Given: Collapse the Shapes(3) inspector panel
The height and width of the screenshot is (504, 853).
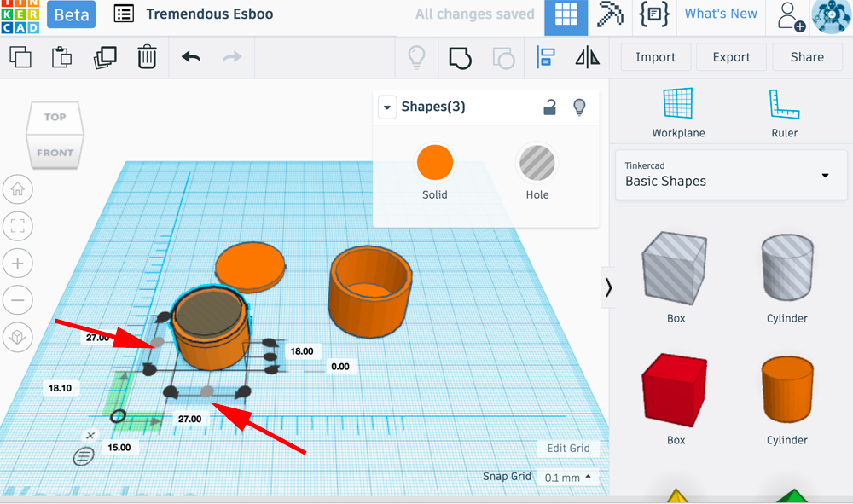Looking at the screenshot, I should coord(386,107).
